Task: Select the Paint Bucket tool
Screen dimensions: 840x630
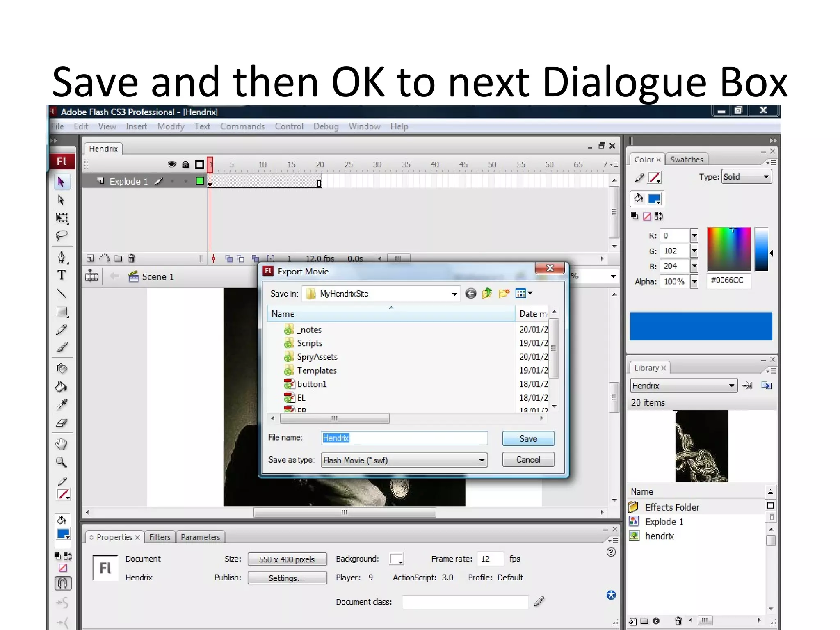Action: click(62, 387)
